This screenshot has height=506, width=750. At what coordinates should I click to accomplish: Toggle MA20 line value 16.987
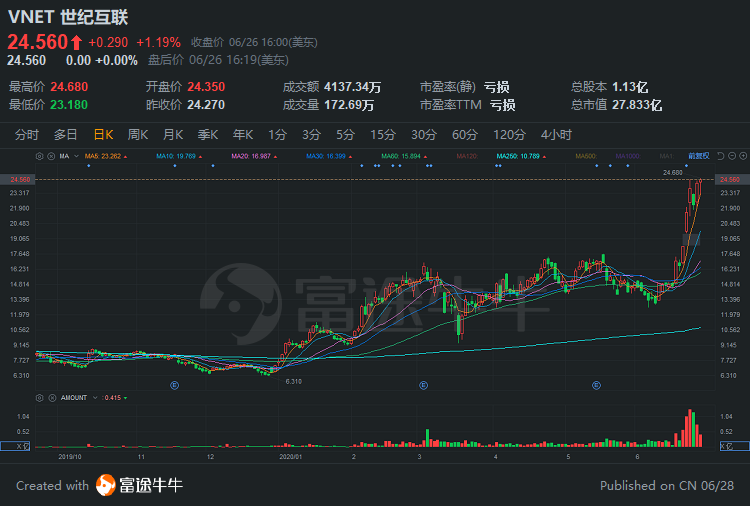254,156
